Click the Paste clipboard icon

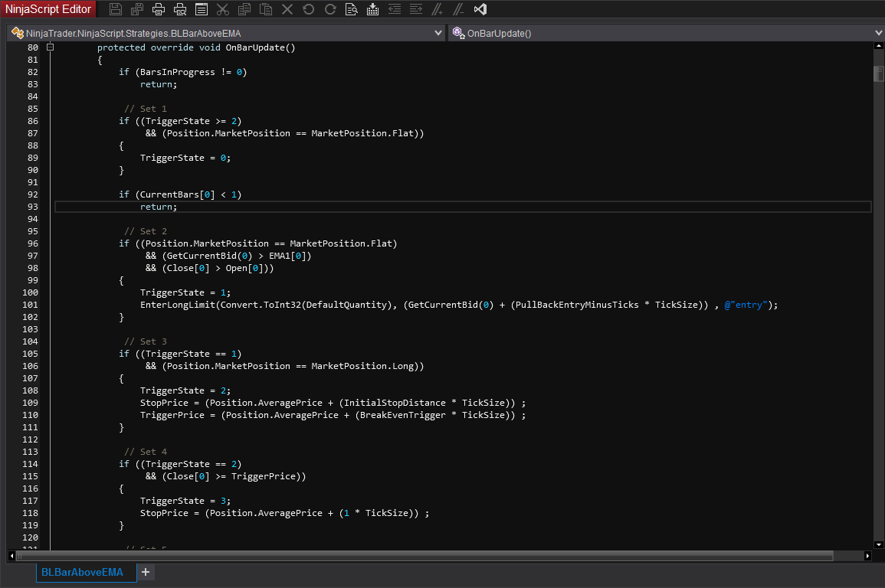pos(266,9)
